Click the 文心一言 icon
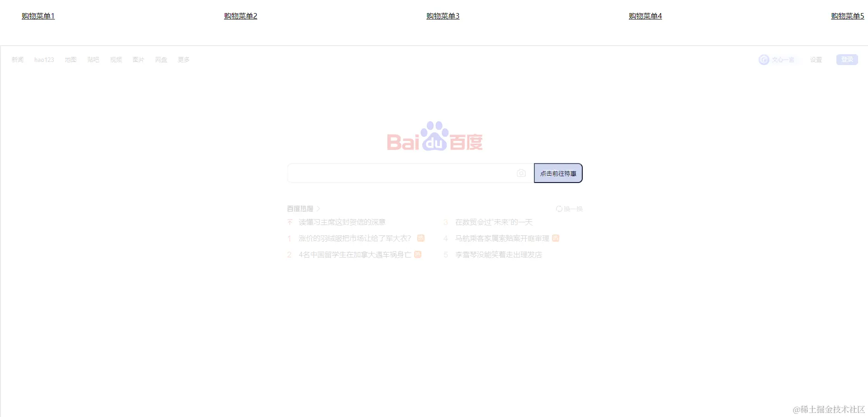The height and width of the screenshot is (417, 868). click(764, 60)
